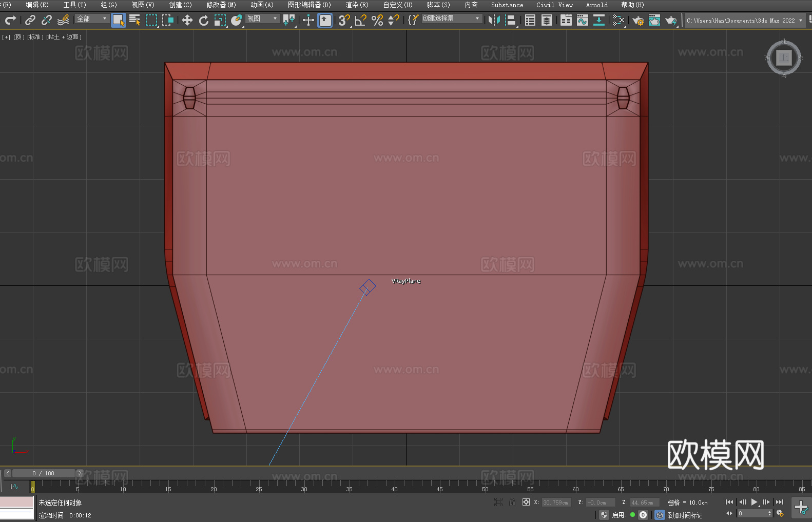Open the selection filter '全部' dropdown

[x=92, y=18]
